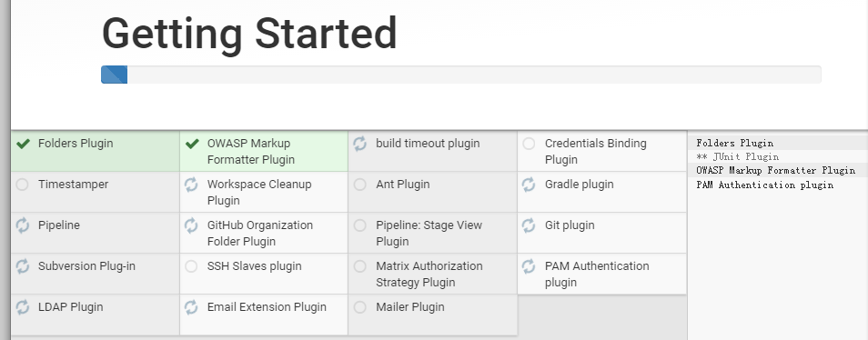The width and height of the screenshot is (868, 340).
Task: Click the sync icon next to Git plugin
Action: click(529, 225)
